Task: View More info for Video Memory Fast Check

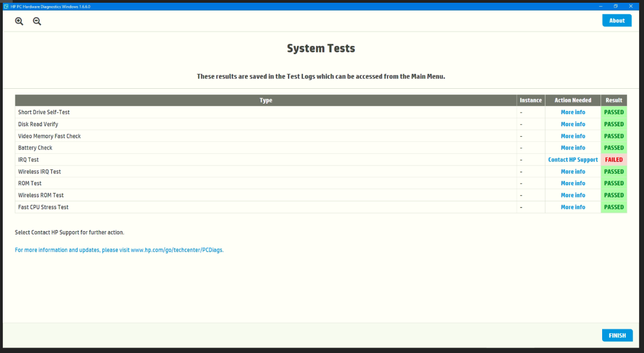Action: tap(573, 136)
